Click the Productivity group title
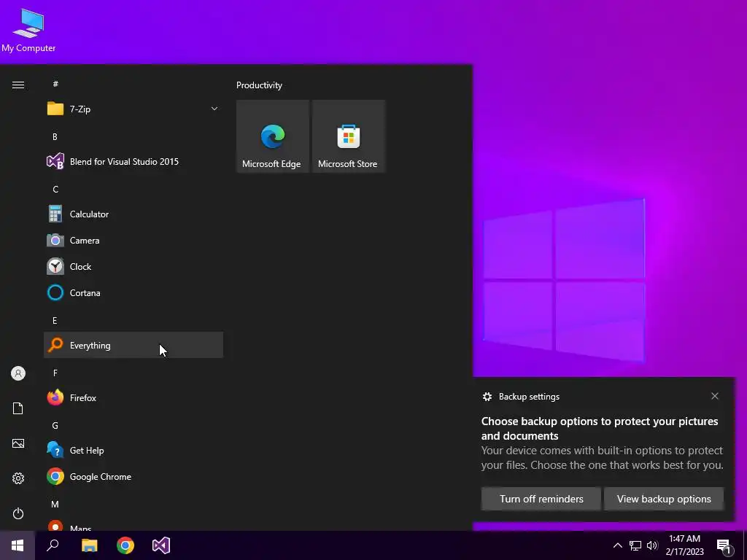This screenshot has height=560, width=747. pyautogui.click(x=259, y=85)
